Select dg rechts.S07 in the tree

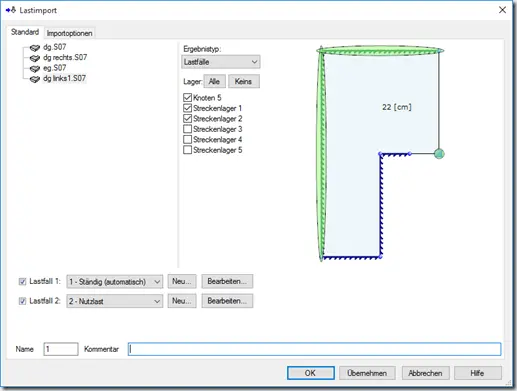(65, 57)
